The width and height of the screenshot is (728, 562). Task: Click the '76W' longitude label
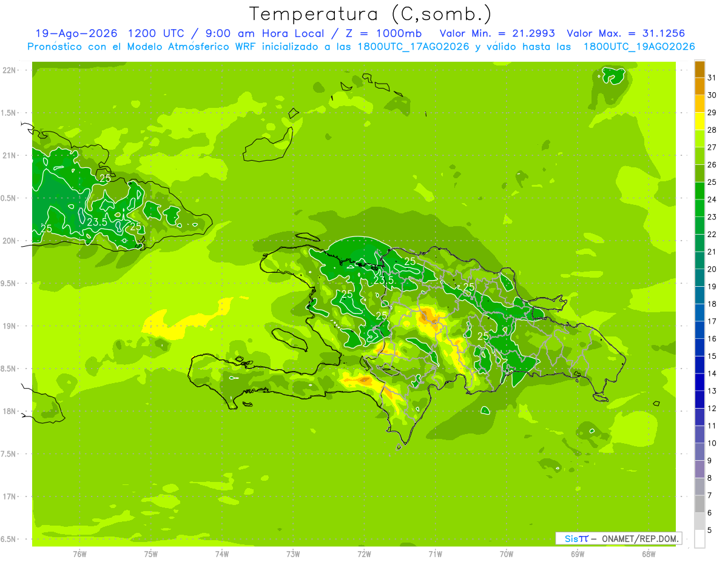pos(79,554)
